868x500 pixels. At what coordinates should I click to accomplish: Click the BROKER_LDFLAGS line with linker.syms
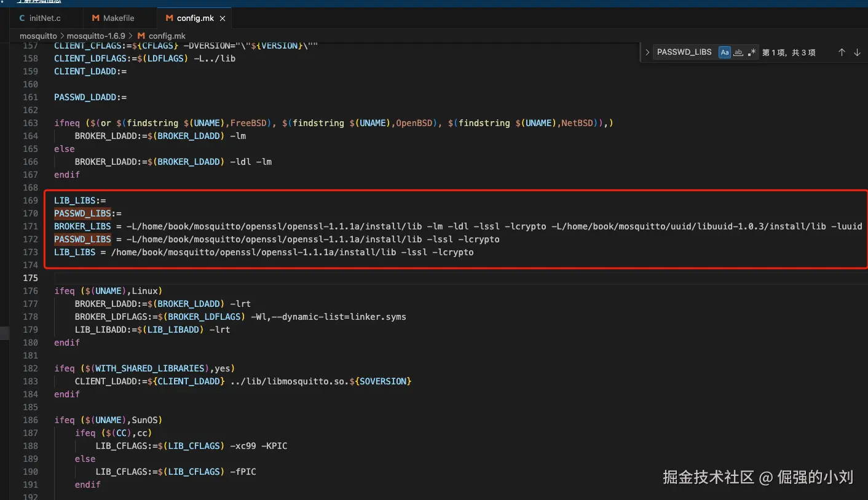(240, 317)
